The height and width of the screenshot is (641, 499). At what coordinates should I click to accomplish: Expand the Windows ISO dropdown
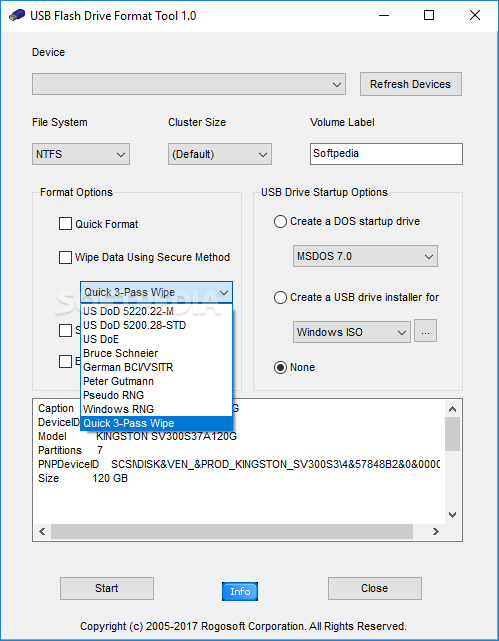[352, 332]
